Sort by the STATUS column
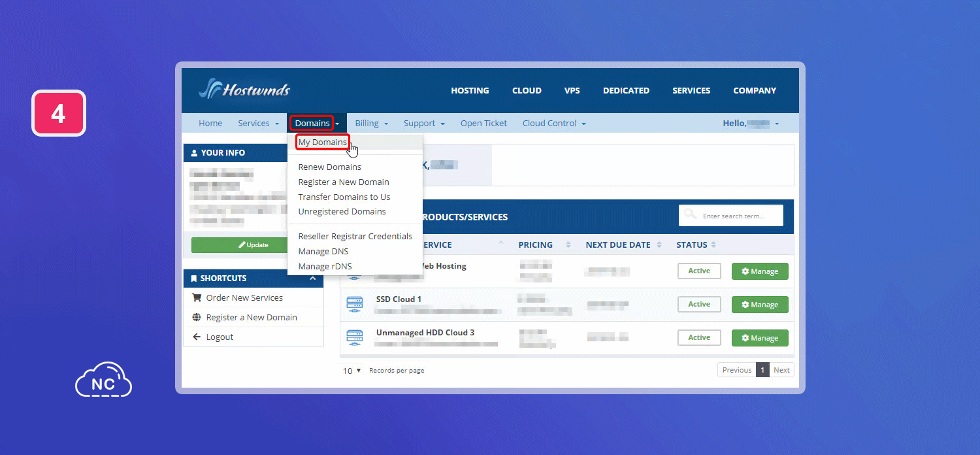 [696, 244]
